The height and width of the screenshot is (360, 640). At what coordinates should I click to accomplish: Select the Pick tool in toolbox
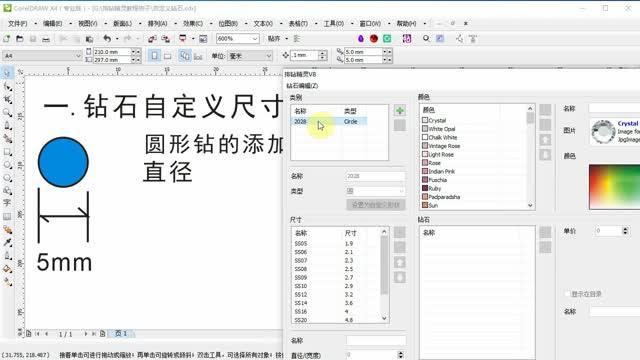tap(7, 73)
